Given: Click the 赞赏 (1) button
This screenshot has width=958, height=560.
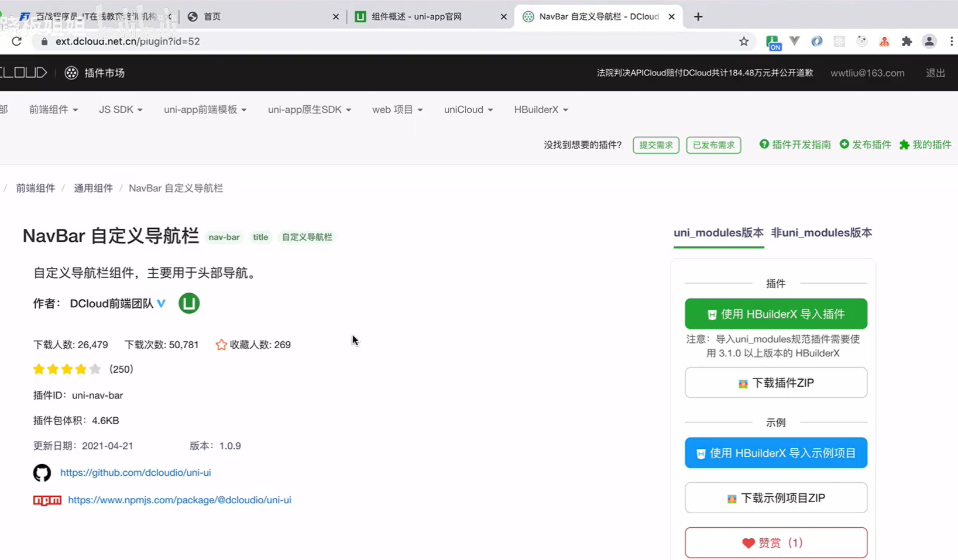Looking at the screenshot, I should [776, 543].
